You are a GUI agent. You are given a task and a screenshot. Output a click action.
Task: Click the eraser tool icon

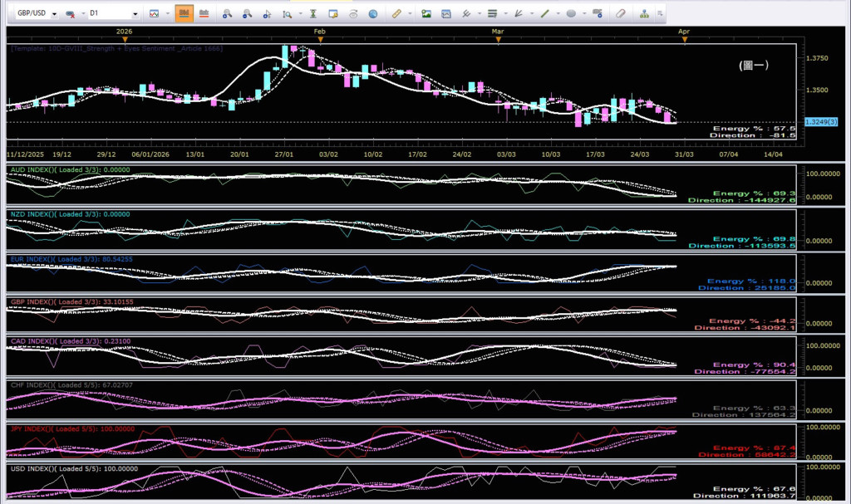620,14
